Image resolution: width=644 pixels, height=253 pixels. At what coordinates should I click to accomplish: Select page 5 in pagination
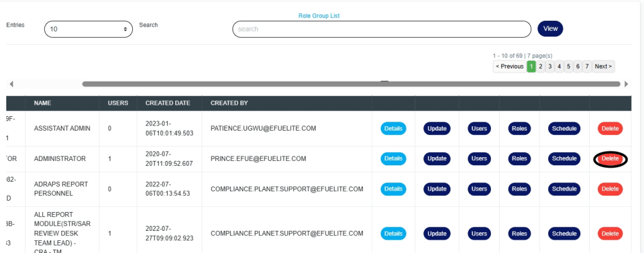(x=568, y=66)
